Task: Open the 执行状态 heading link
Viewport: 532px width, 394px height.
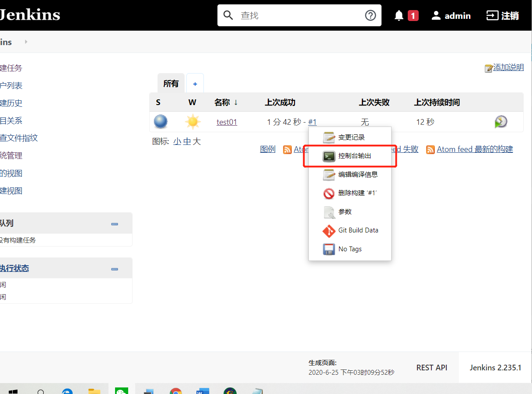Action: [14, 268]
